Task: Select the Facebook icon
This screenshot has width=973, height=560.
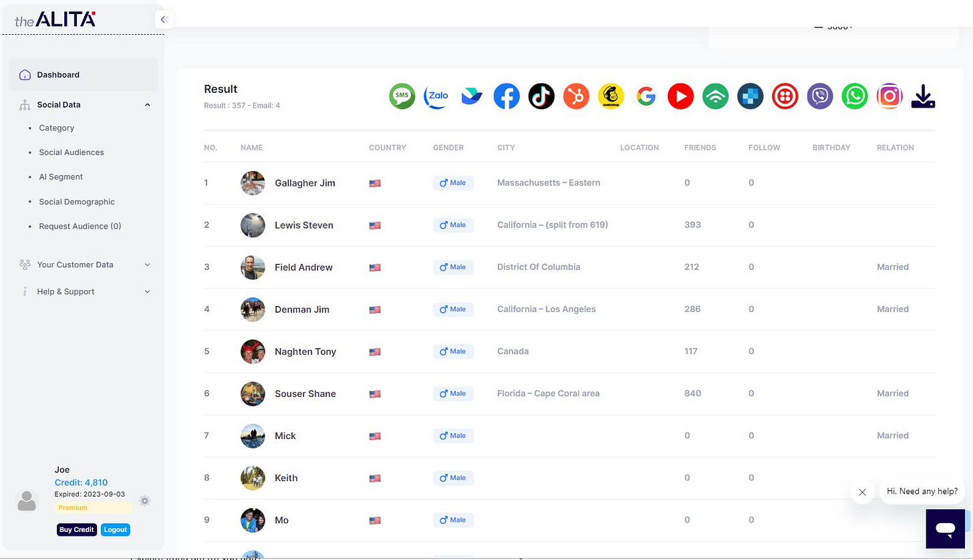Action: coord(507,97)
